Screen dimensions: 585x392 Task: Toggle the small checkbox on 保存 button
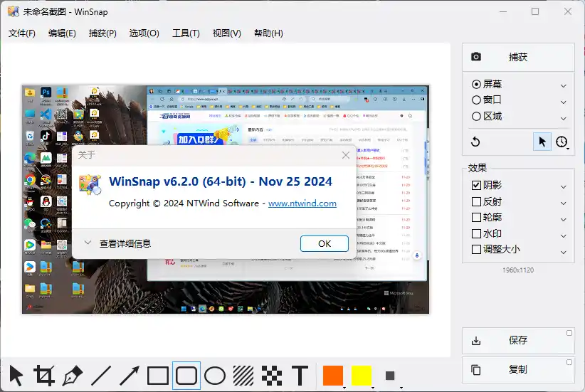pos(569,333)
